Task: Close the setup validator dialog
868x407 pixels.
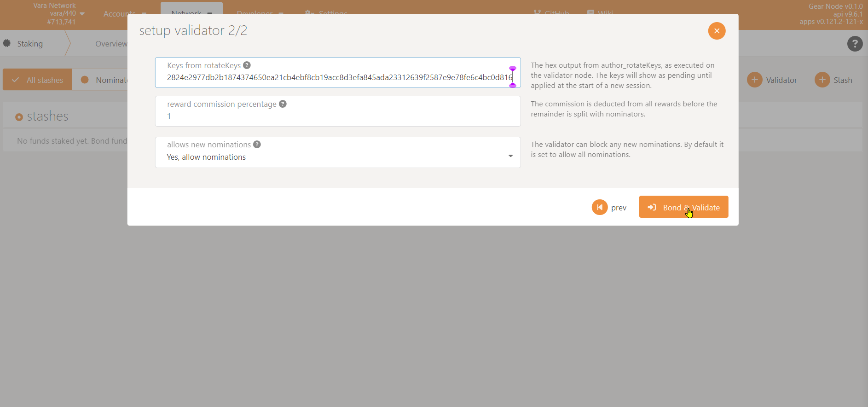Action: pos(717,31)
